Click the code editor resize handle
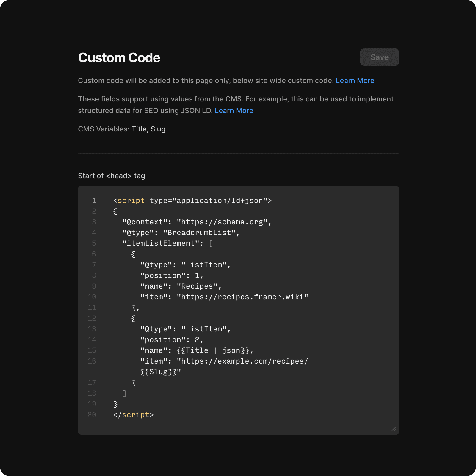Viewport: 476px width, 476px height. coord(394,429)
